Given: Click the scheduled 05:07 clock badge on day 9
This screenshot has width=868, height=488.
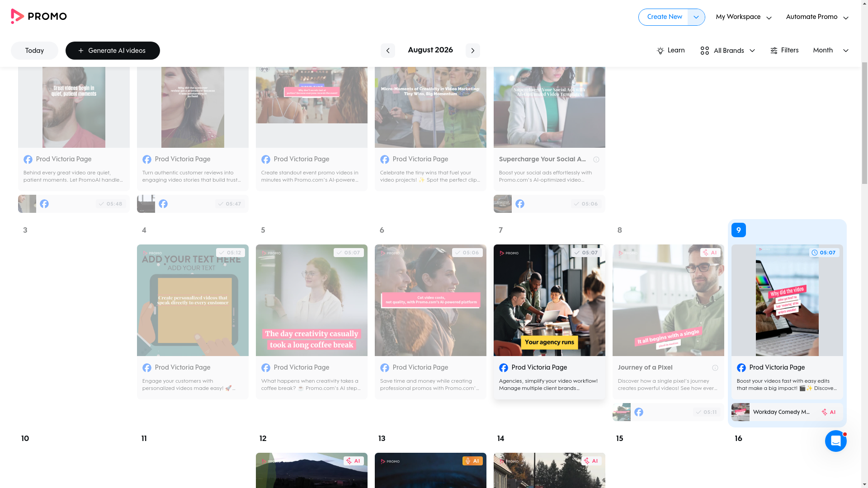Looking at the screenshot, I should [824, 253].
